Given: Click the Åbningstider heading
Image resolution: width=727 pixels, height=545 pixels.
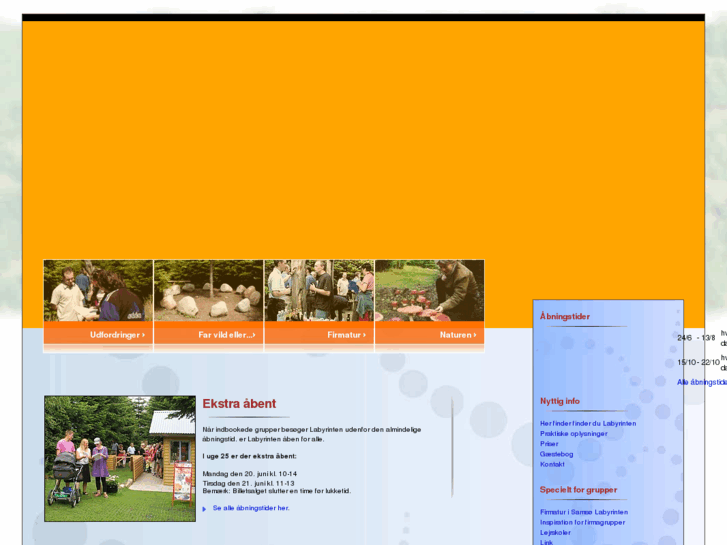Looking at the screenshot, I should pyautogui.click(x=565, y=316).
